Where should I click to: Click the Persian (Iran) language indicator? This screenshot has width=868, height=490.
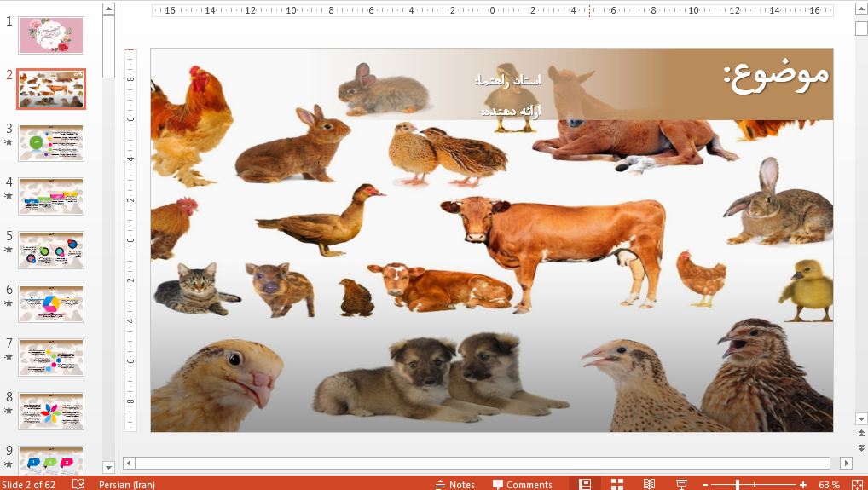[127, 484]
